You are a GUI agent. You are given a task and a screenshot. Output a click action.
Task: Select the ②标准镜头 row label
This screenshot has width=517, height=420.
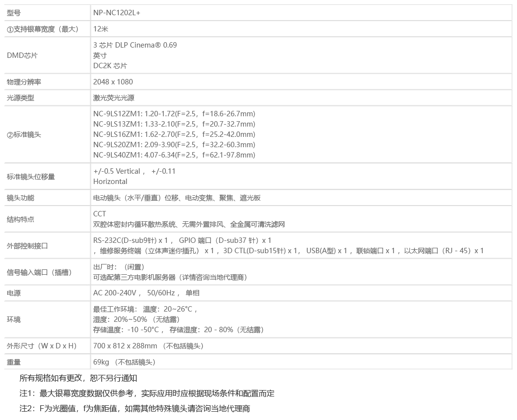(24, 134)
